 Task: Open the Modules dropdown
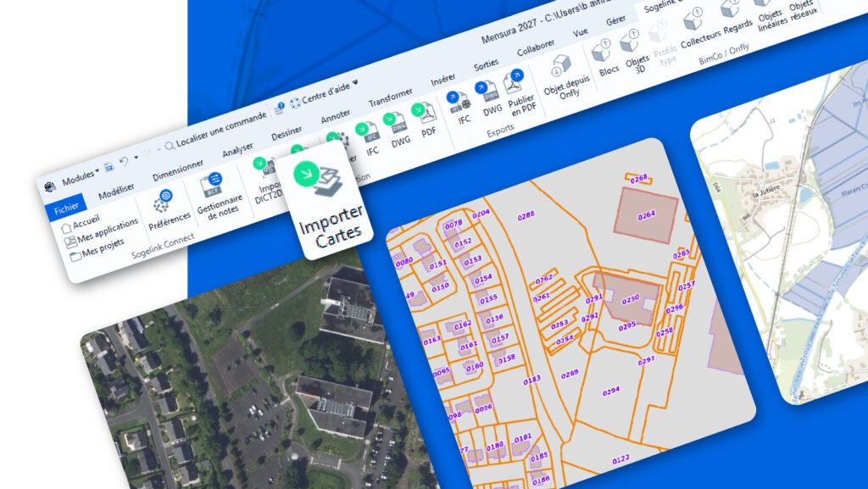point(81,178)
